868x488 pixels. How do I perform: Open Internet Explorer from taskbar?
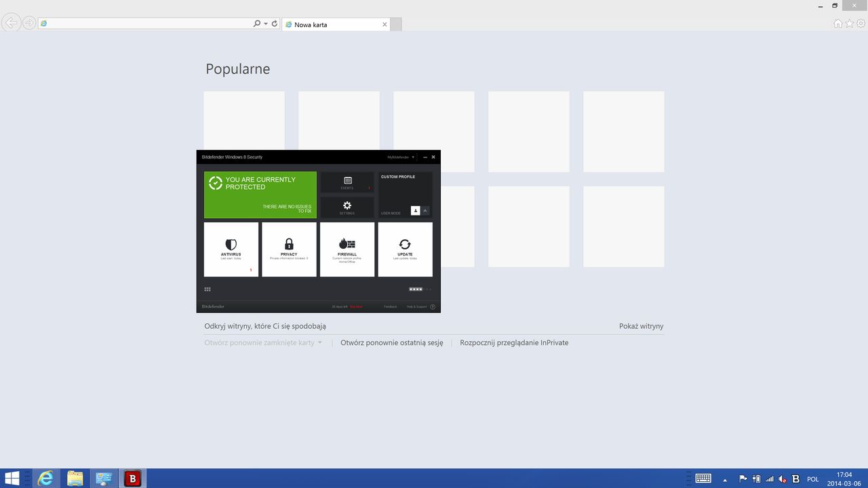point(45,479)
